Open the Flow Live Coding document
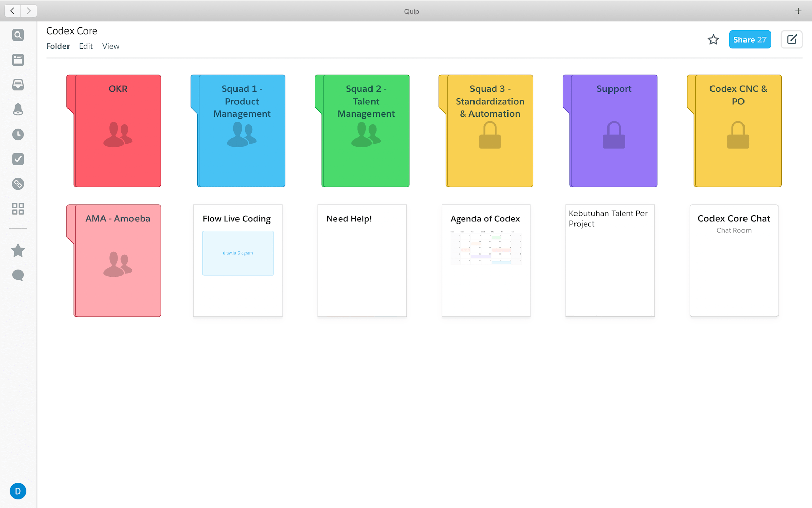812x508 pixels. pyautogui.click(x=238, y=261)
